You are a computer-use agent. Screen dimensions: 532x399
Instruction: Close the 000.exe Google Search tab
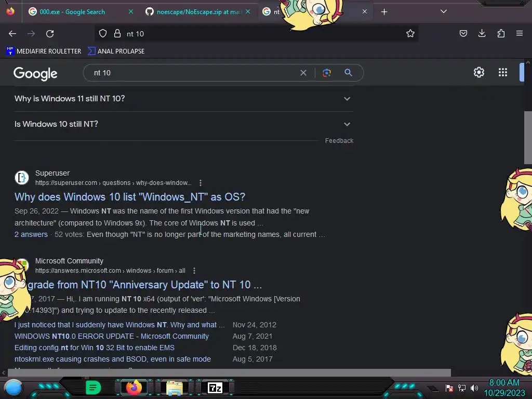(x=130, y=11)
